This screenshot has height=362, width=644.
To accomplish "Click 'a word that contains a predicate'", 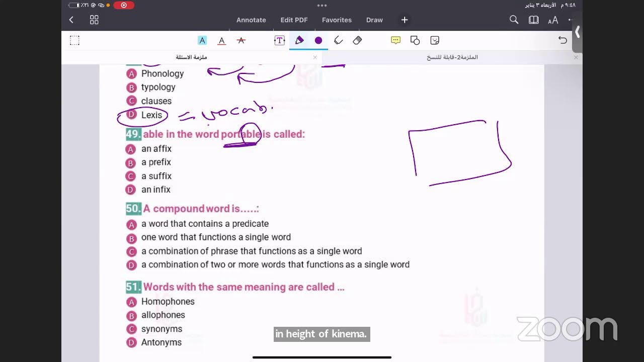I will [205, 224].
